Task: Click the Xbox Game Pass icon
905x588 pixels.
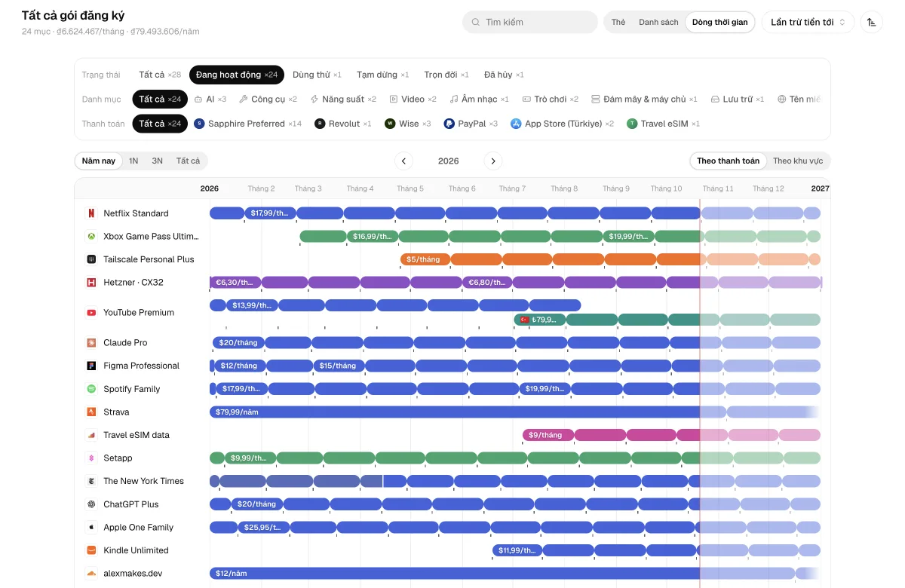Action: tap(91, 237)
